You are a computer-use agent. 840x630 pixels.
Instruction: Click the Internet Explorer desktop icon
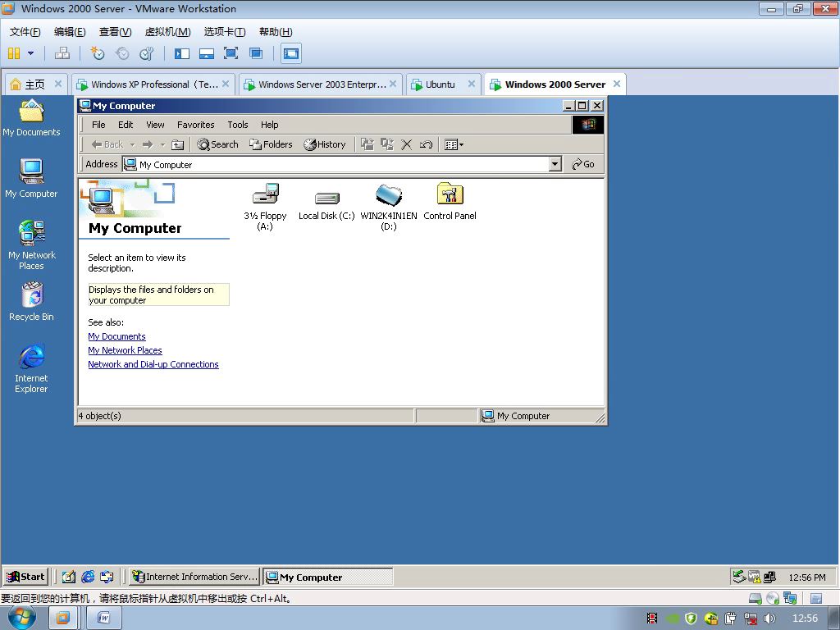coord(31,358)
